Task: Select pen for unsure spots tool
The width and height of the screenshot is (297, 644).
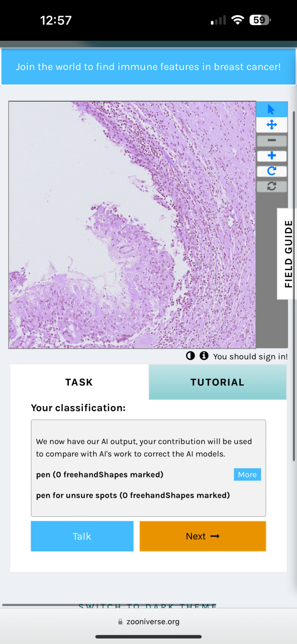Action: [x=133, y=495]
